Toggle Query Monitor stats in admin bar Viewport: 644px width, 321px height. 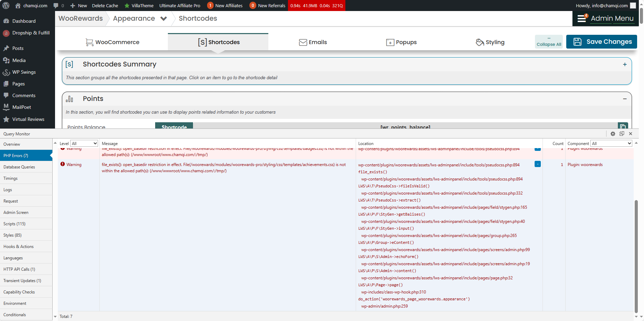316,6
